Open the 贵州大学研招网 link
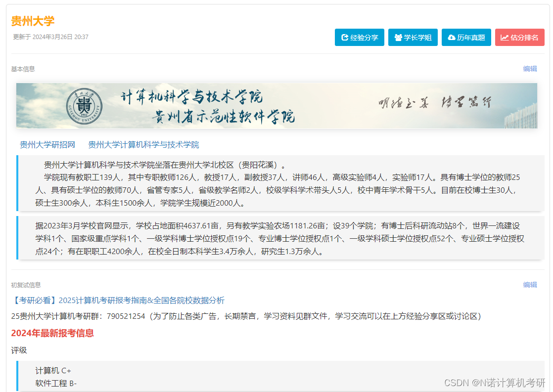Screen dimensions: 553x392 47,144
